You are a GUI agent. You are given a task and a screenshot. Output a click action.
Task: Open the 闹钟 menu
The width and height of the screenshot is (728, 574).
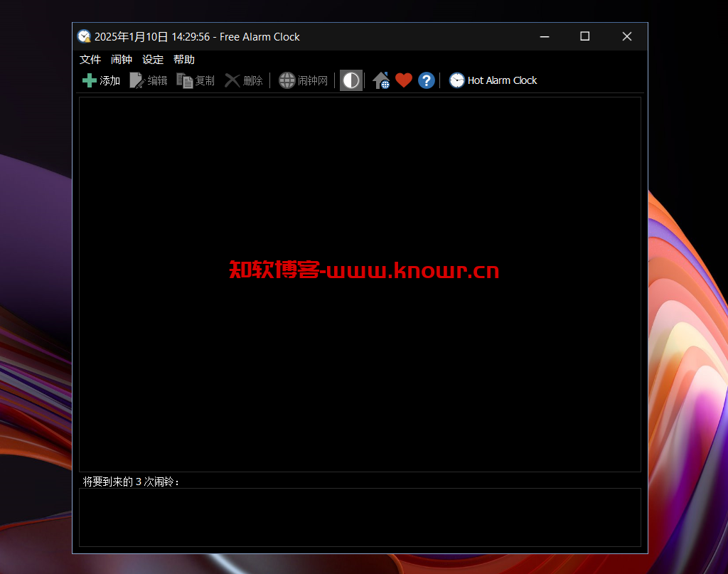[x=122, y=60]
